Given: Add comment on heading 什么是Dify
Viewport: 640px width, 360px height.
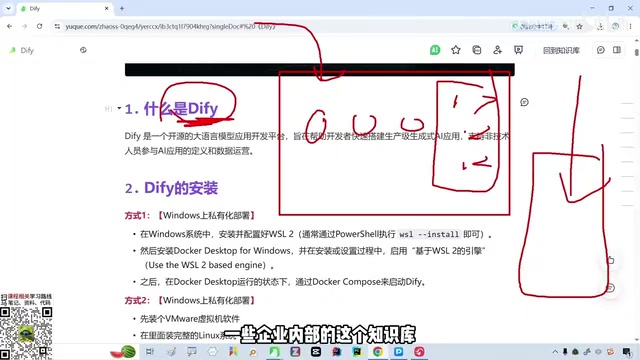Looking at the screenshot, I should point(524,102).
